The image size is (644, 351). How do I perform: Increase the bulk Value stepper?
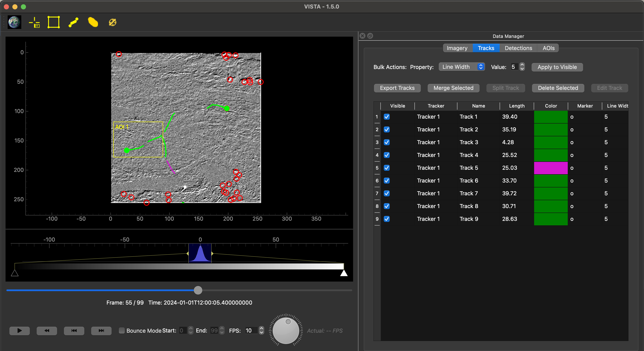(522, 65)
